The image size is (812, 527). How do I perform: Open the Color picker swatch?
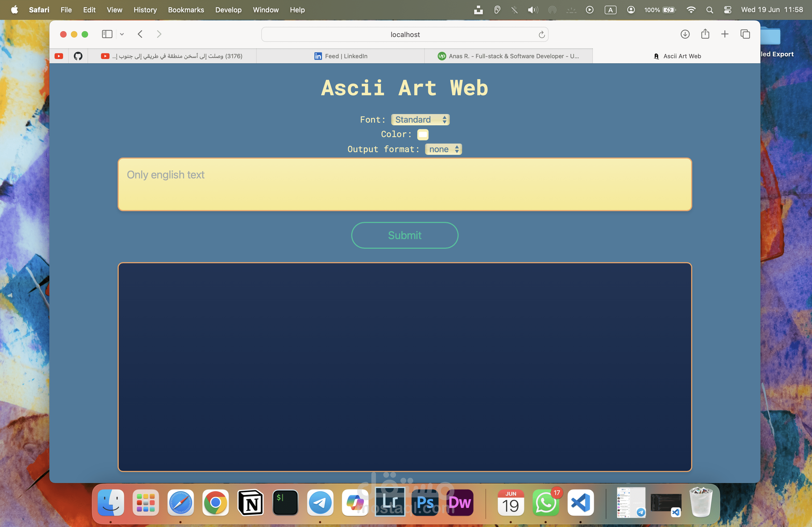[423, 134]
